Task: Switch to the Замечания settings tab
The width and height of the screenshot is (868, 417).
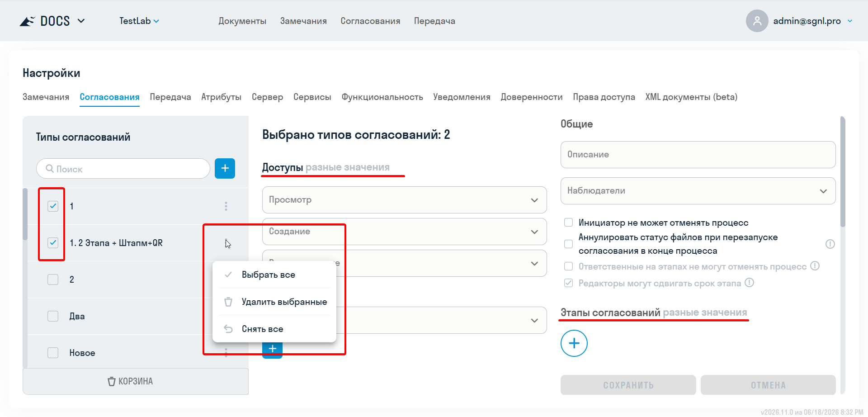Action: 46,97
